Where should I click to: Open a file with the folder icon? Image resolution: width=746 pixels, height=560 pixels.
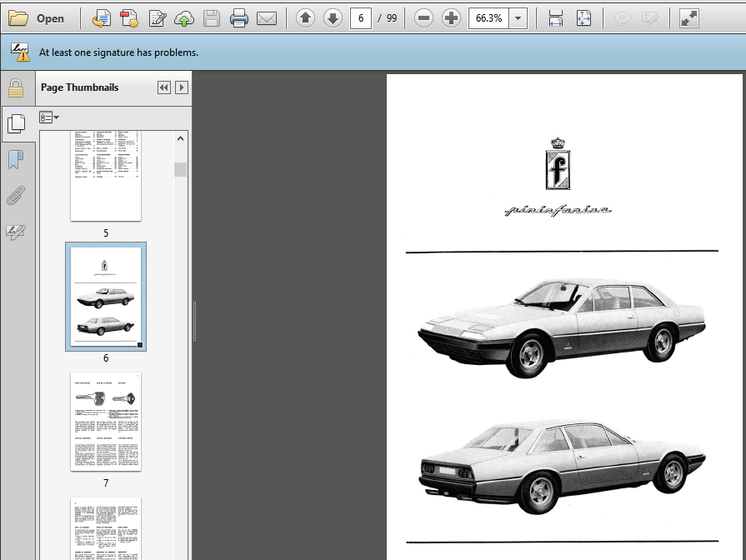(x=18, y=18)
